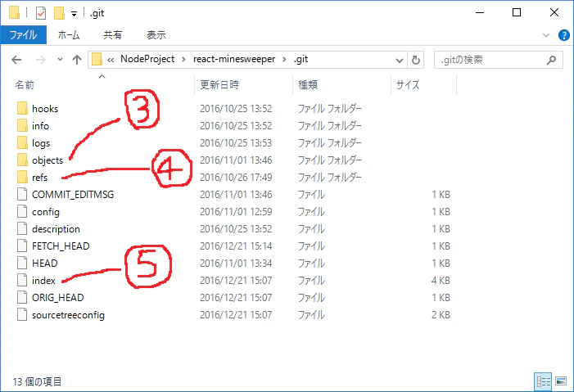This screenshot has width=574, height=392.
Task: Expand the address bar history dropdown
Action: pos(400,60)
